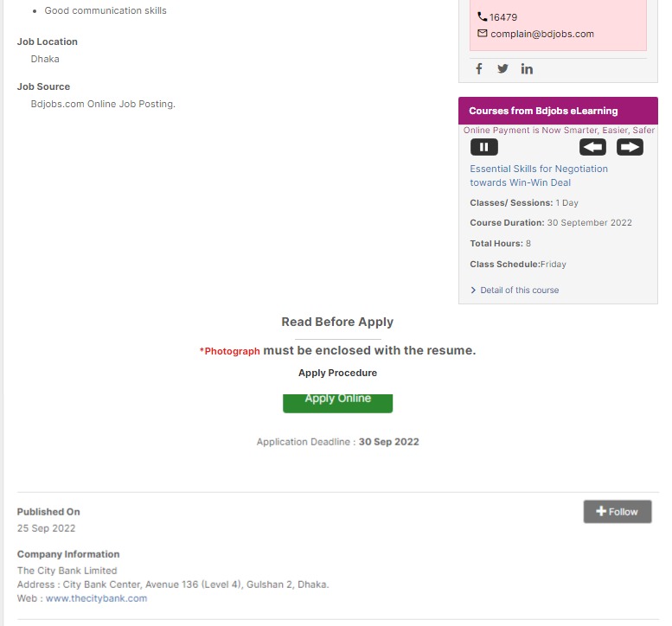Click the Company Information heading
Image resolution: width=672 pixels, height=626 pixels.
68,554
